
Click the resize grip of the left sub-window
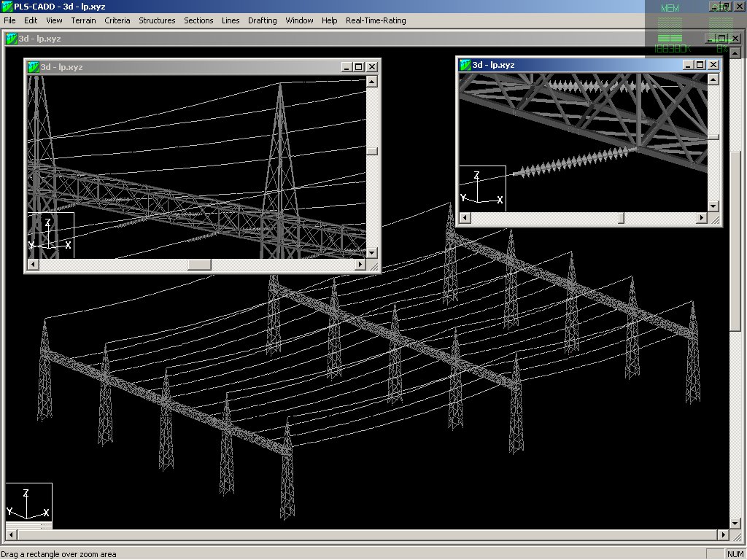click(373, 265)
